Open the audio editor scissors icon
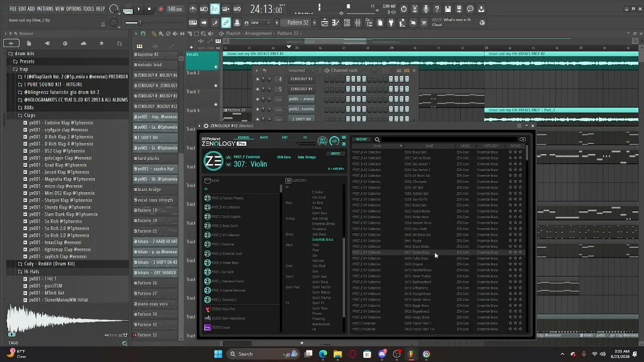The width and height of the screenshot is (644, 362). pyautogui.click(x=415, y=9)
